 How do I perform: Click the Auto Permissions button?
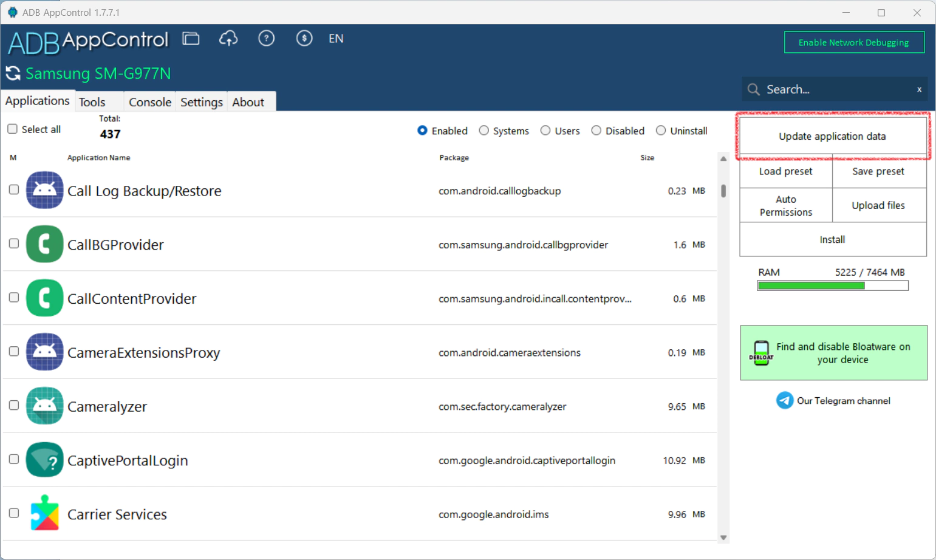(x=786, y=205)
